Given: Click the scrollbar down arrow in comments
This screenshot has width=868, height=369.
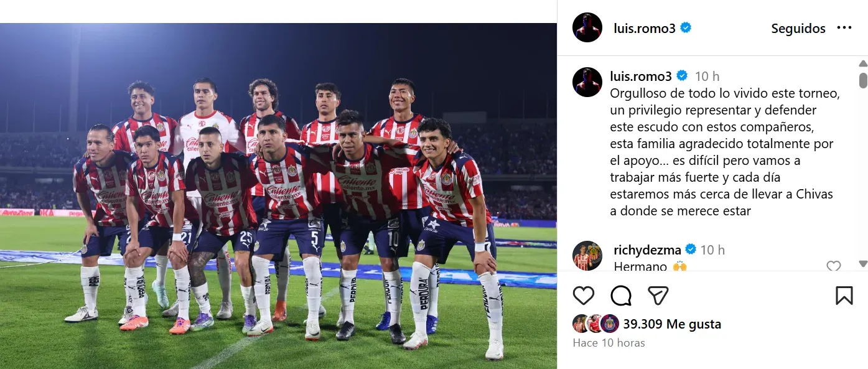Looking at the screenshot, I should point(862,263).
